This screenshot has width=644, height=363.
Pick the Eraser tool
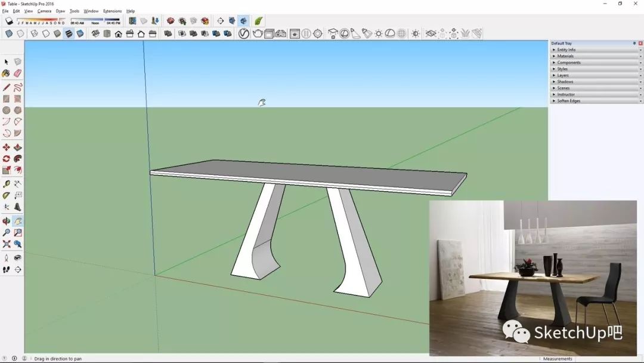coord(18,73)
